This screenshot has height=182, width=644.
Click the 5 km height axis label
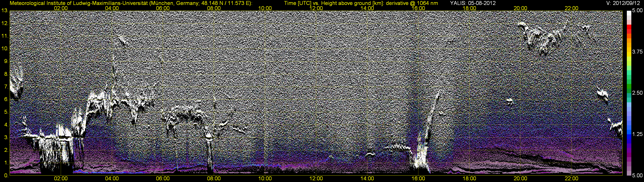click(6, 112)
